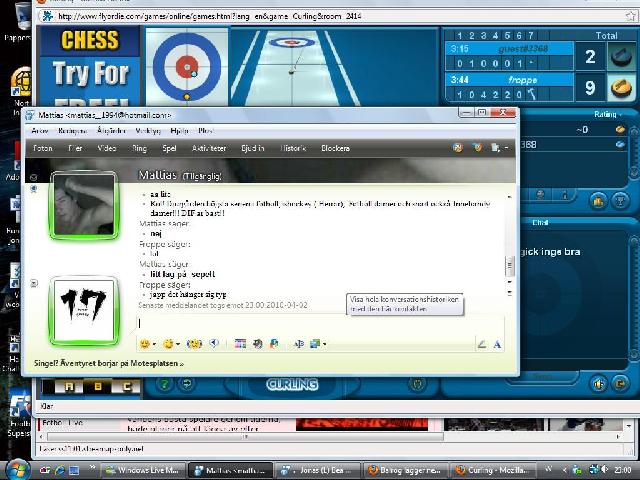The image size is (640, 480).
Task: Click the voice clip icon
Action: (214, 344)
